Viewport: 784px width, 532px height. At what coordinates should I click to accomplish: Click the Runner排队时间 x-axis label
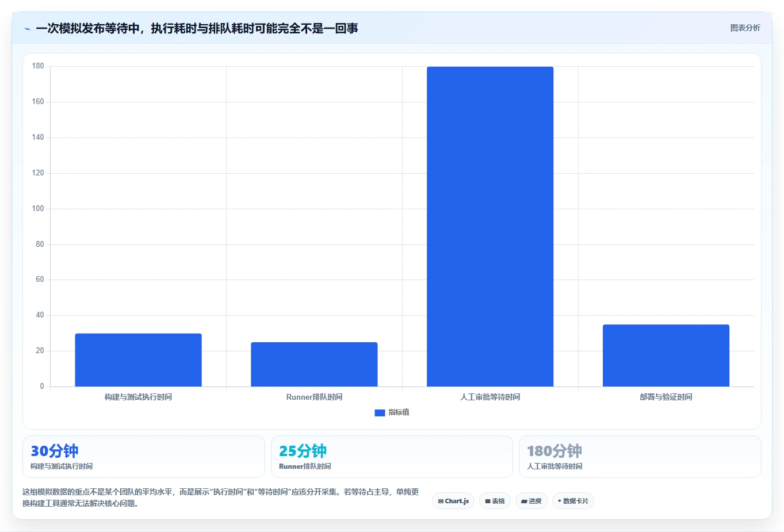314,397
